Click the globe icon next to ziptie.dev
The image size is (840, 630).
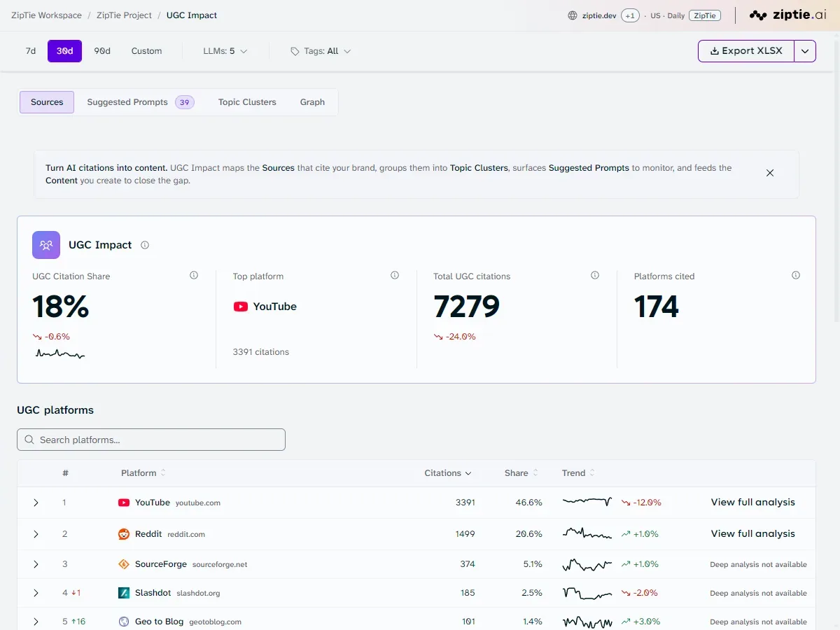click(x=573, y=15)
